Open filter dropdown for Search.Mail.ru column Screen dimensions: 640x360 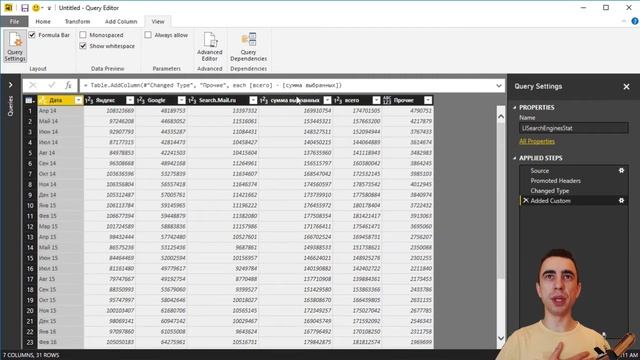point(253,100)
